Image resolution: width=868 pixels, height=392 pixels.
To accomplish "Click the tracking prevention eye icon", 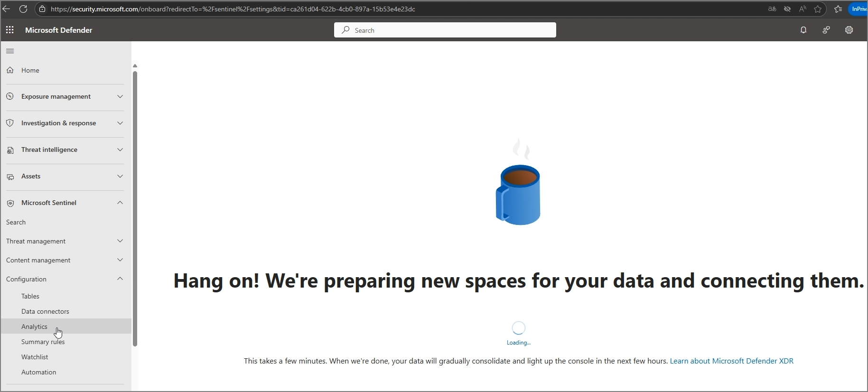I will pos(787,9).
